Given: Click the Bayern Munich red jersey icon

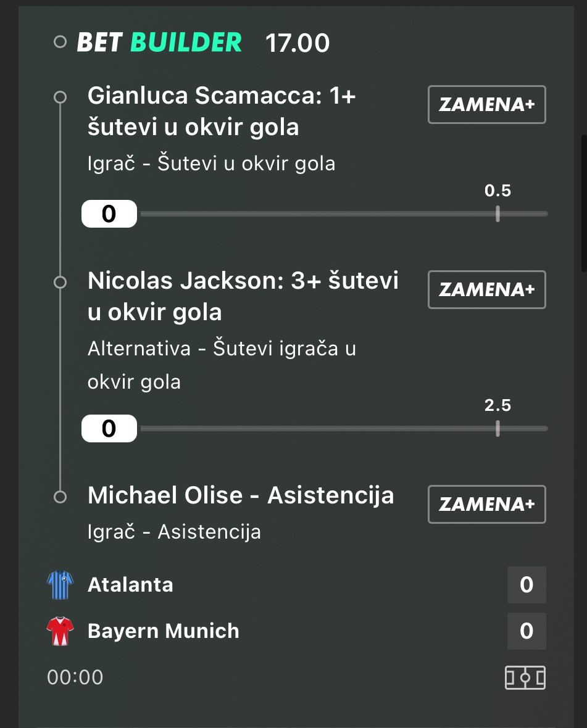Looking at the screenshot, I should (60, 631).
